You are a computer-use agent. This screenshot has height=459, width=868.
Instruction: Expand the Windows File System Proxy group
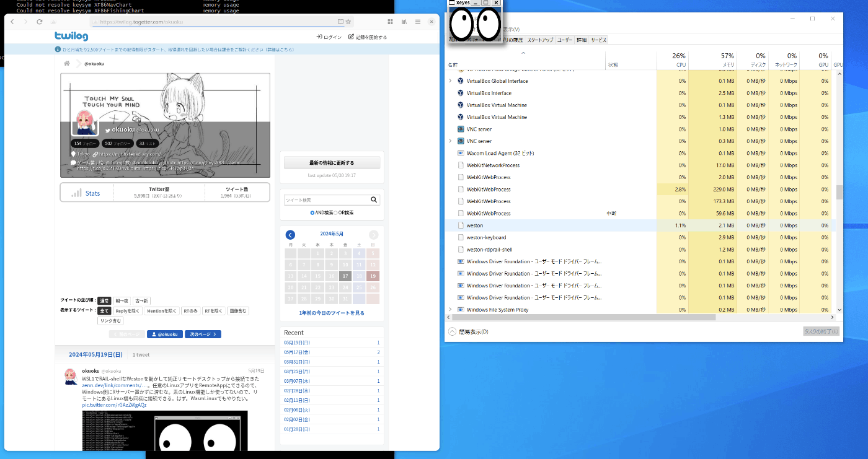pos(450,310)
